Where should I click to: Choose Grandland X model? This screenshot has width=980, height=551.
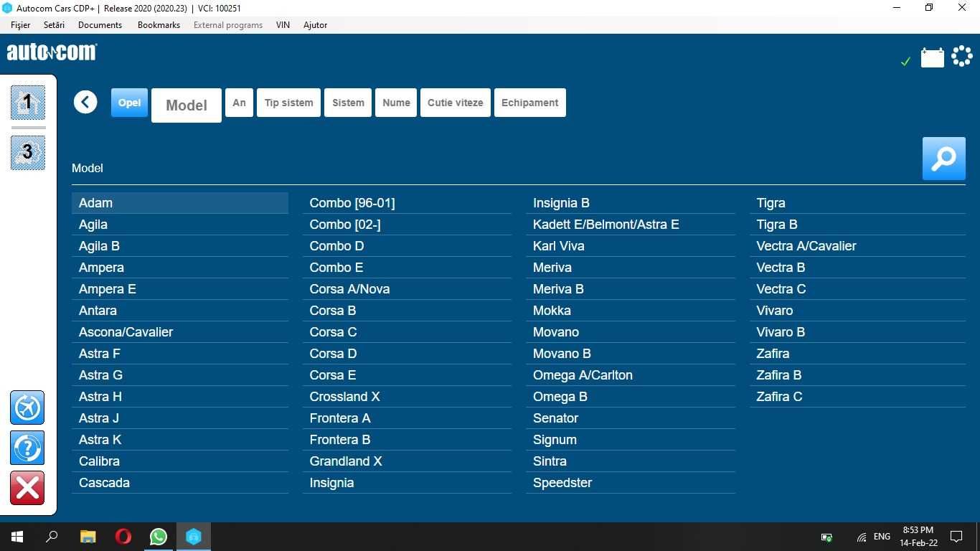[407, 461]
